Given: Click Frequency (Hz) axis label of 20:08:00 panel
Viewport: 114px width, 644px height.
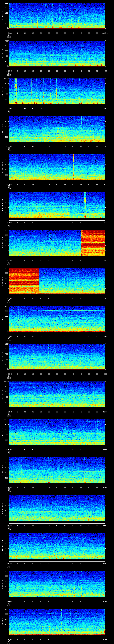Looking at the screenshot, I should pyautogui.click(x=3, y=357).
